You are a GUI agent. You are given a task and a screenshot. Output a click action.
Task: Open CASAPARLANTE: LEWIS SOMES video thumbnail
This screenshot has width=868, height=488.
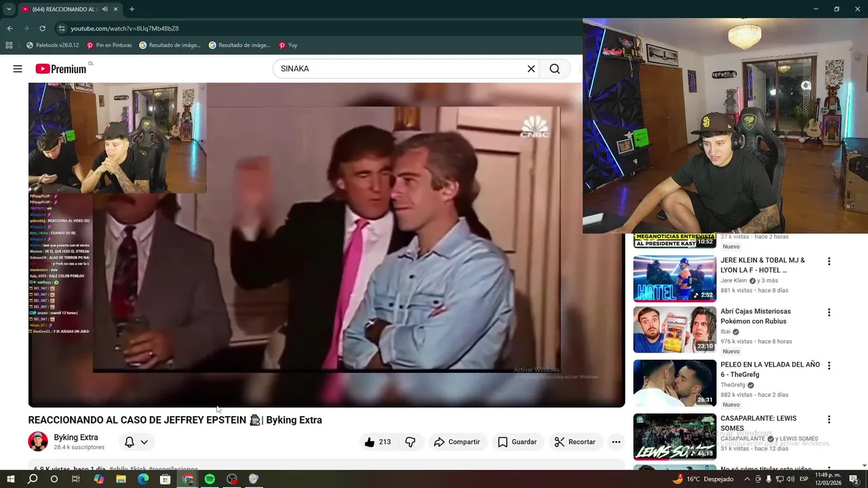(675, 437)
